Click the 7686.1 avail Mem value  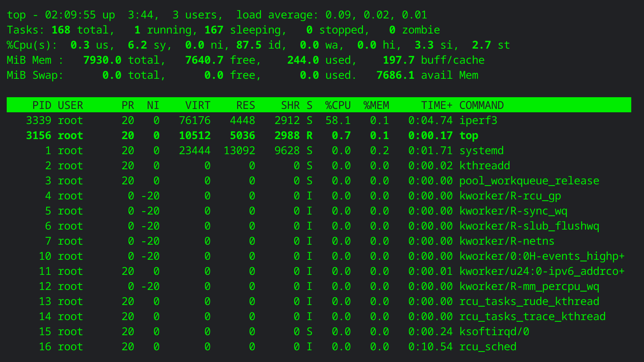[395, 75]
